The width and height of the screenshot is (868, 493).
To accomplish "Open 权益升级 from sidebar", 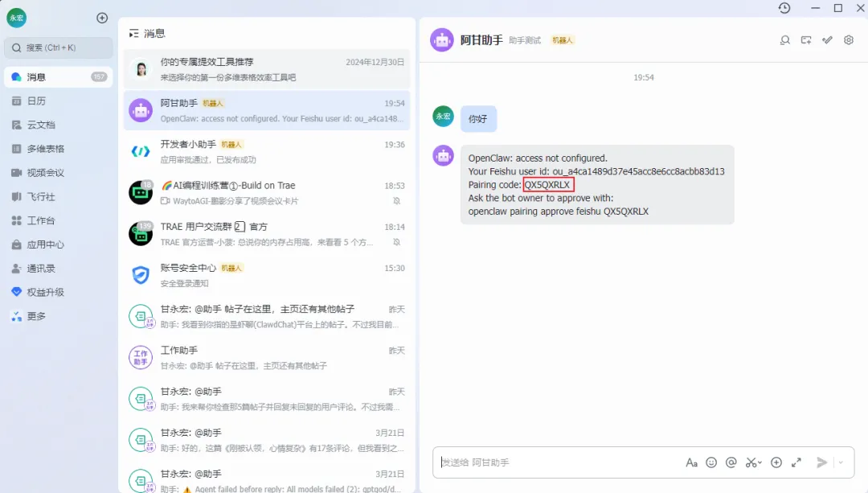I will [59, 292].
